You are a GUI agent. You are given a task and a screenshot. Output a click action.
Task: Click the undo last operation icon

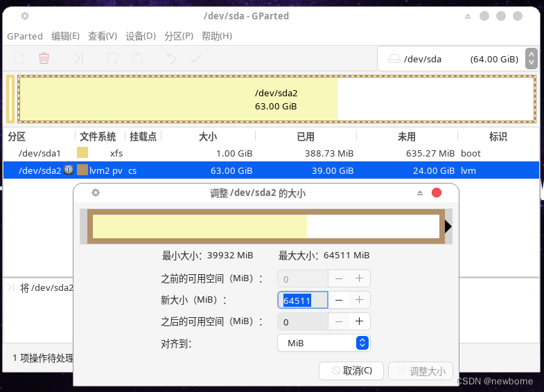[x=170, y=58]
